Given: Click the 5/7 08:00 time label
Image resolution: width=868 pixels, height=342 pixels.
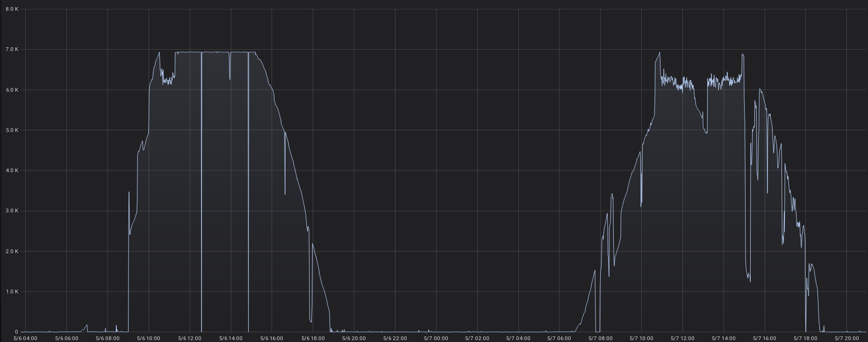Looking at the screenshot, I should (x=600, y=338).
